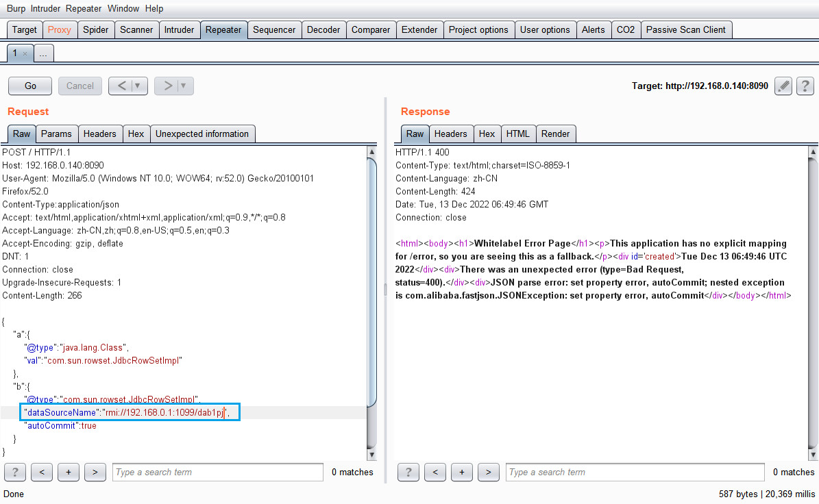Screen dimensions: 819x504
Task: Select the response Render tab
Action: click(555, 134)
